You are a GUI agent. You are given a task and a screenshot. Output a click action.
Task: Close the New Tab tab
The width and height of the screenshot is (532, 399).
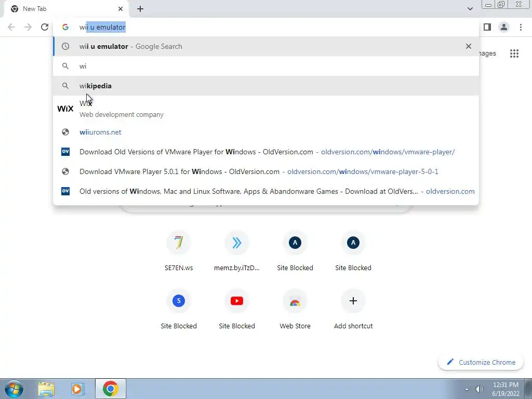(121, 9)
